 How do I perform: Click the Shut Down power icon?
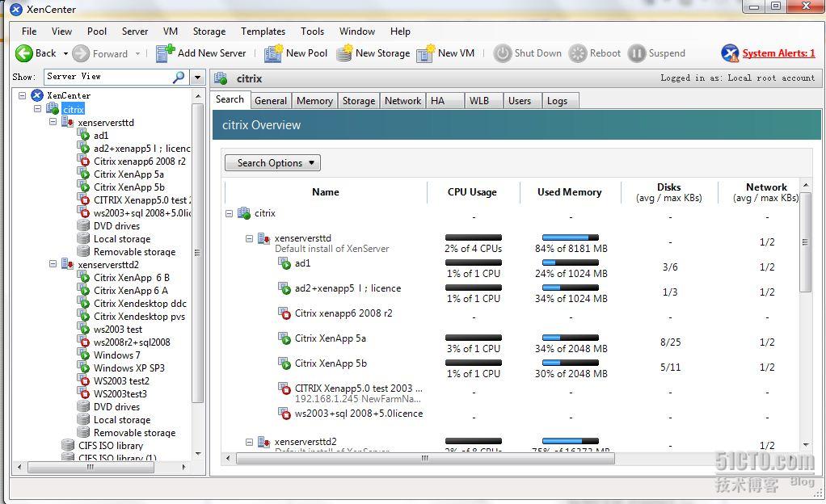[x=503, y=53]
